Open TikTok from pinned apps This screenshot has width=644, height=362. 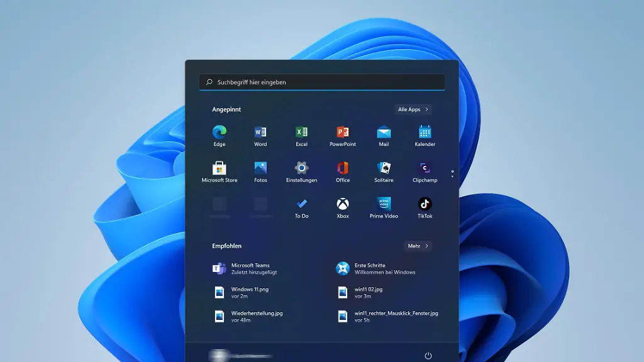pyautogui.click(x=425, y=205)
